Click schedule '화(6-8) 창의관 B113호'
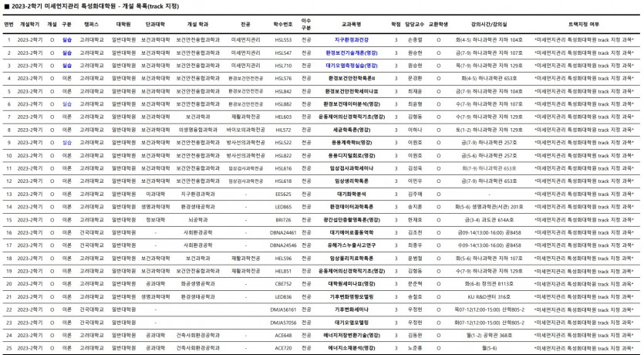The height and width of the screenshot is (355, 644). (x=489, y=284)
